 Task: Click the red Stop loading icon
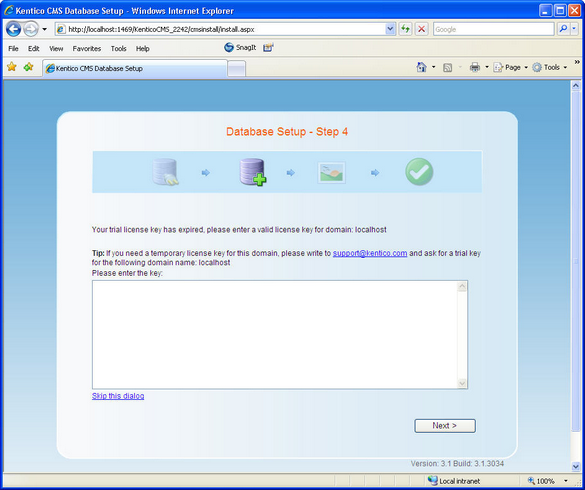(422, 29)
